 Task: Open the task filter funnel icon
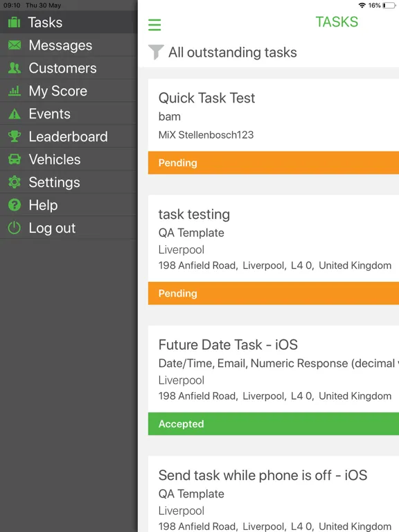point(156,52)
